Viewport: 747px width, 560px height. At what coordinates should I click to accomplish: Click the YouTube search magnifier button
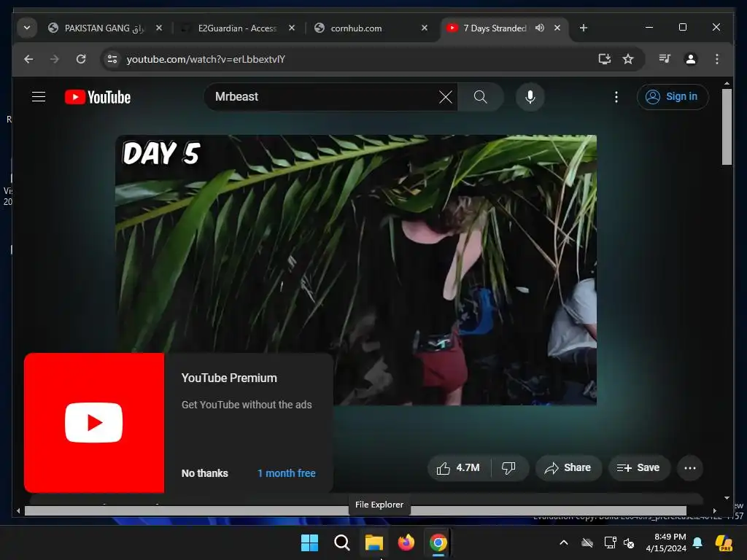point(481,97)
